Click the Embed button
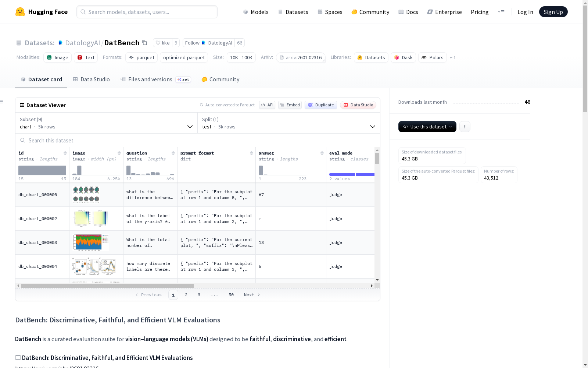 290,105
